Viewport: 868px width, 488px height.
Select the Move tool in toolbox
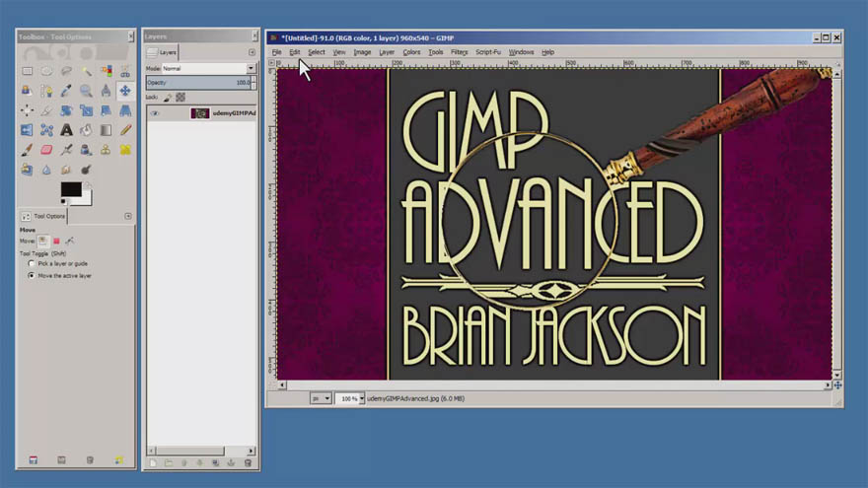(125, 91)
